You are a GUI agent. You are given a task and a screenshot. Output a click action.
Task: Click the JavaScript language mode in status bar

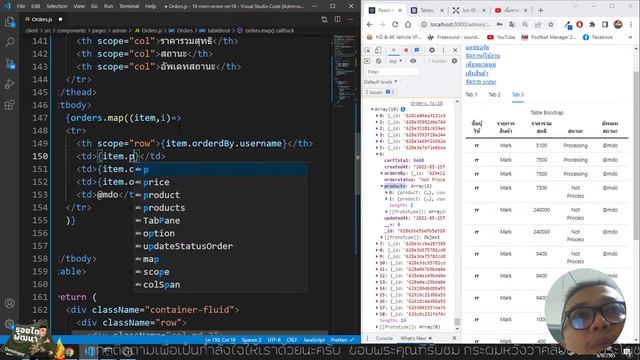click(x=313, y=340)
